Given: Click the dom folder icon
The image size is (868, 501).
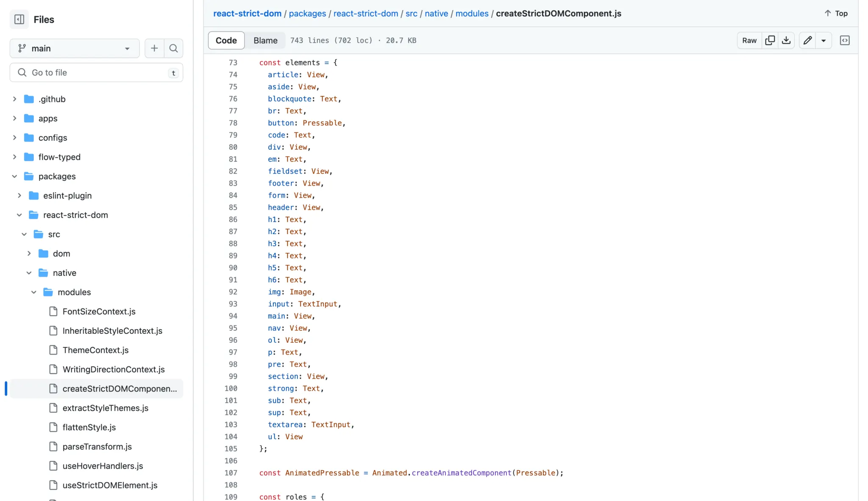Looking at the screenshot, I should click(43, 254).
